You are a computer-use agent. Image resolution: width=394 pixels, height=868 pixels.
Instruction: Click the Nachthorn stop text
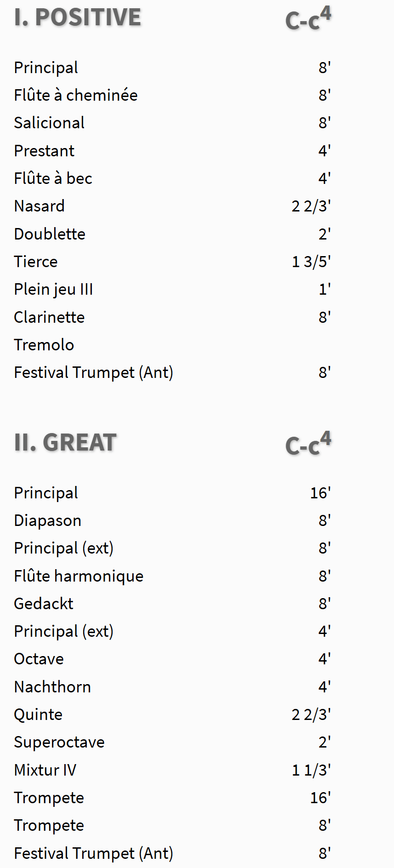click(x=52, y=687)
